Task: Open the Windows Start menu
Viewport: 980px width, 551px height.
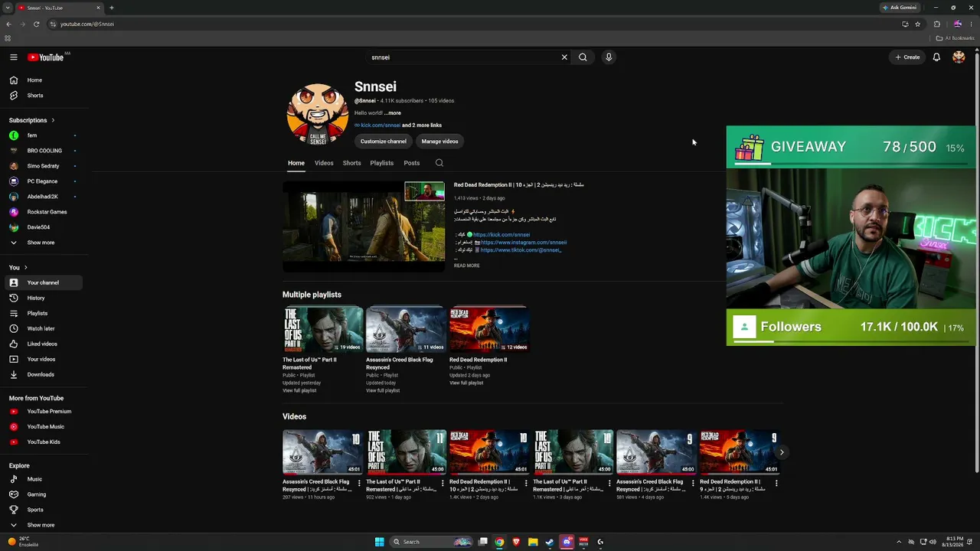Action: pyautogui.click(x=379, y=542)
